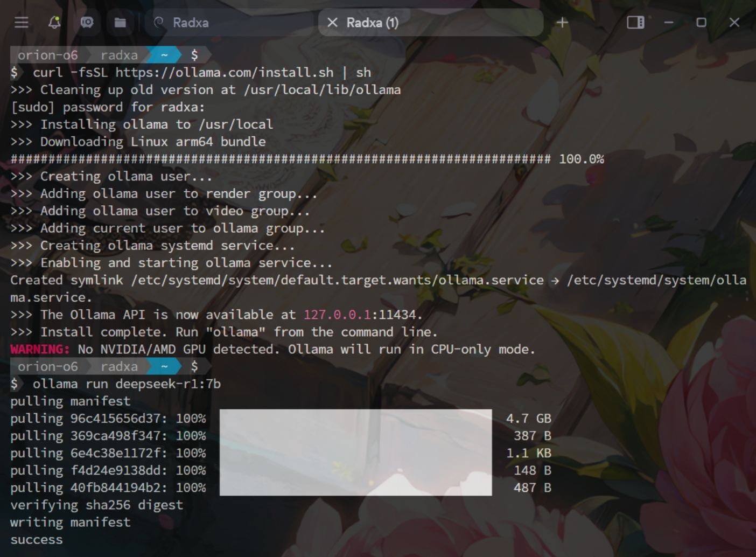The width and height of the screenshot is (756, 557).
Task: Switch to the first Radxa tab
Action: tap(229, 23)
